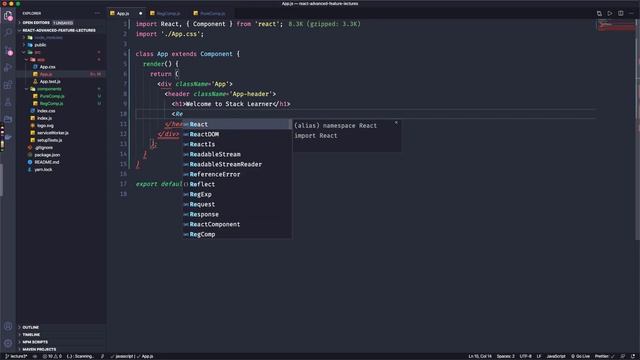Click the README.md info icon

coord(30,162)
